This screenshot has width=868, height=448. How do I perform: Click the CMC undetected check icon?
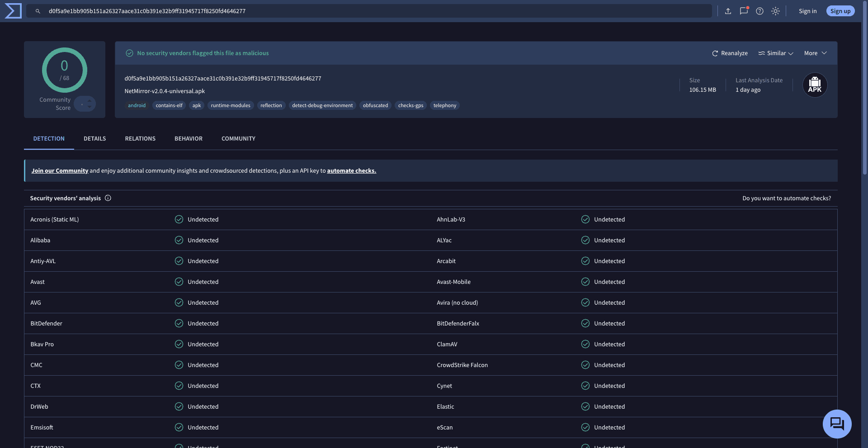pyautogui.click(x=179, y=365)
